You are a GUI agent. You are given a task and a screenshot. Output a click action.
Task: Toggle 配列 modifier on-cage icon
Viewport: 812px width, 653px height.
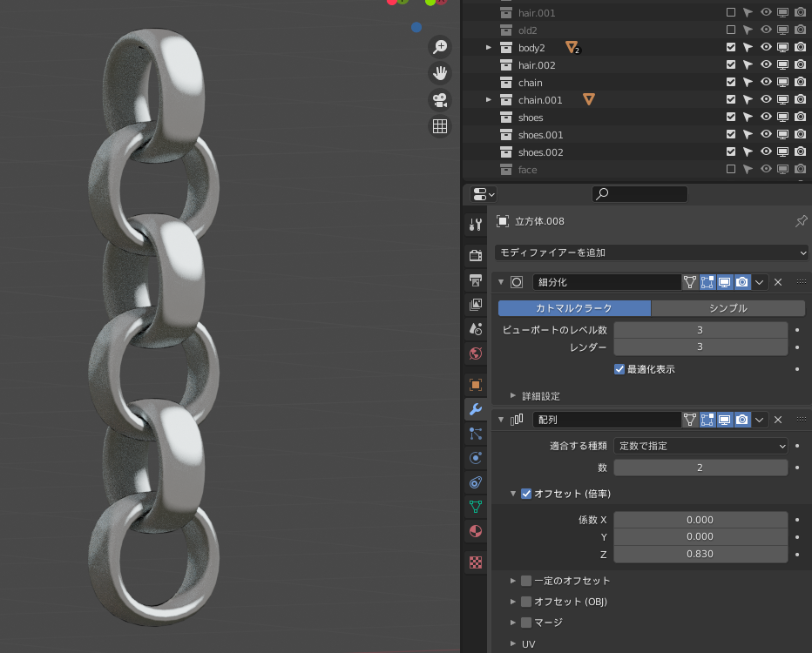click(690, 420)
